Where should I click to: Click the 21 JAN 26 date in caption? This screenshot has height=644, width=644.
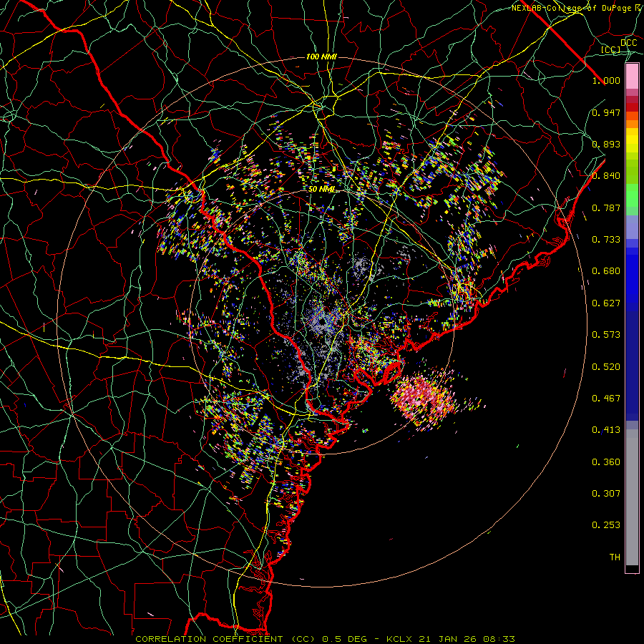pyautogui.click(x=447, y=639)
